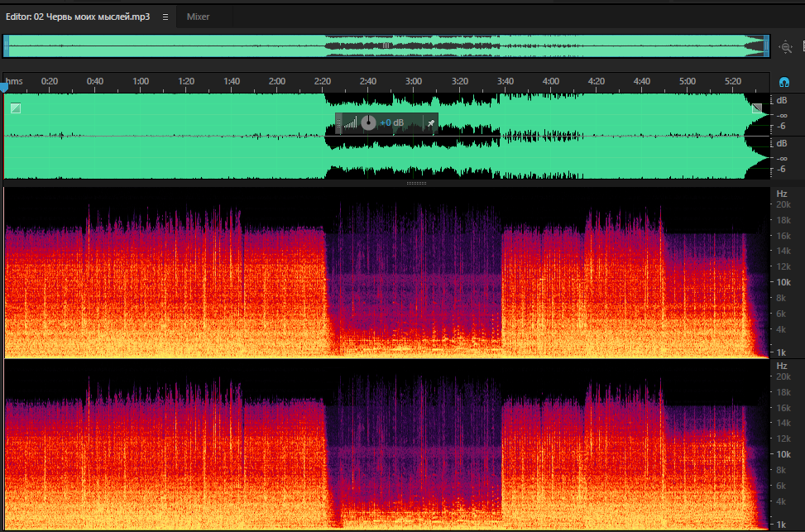The height and width of the screenshot is (532, 805).
Task: Select the blue playhead marker at timeline start
Action: click(4, 89)
